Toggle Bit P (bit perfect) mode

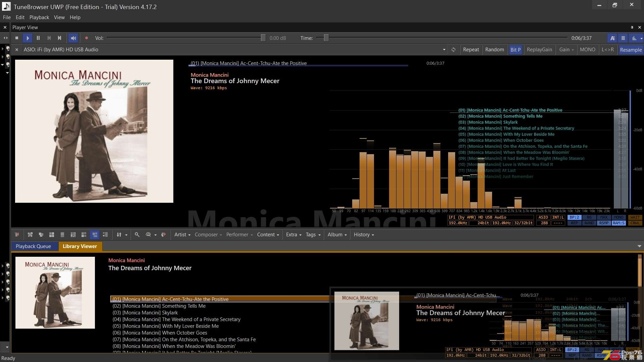click(x=516, y=50)
